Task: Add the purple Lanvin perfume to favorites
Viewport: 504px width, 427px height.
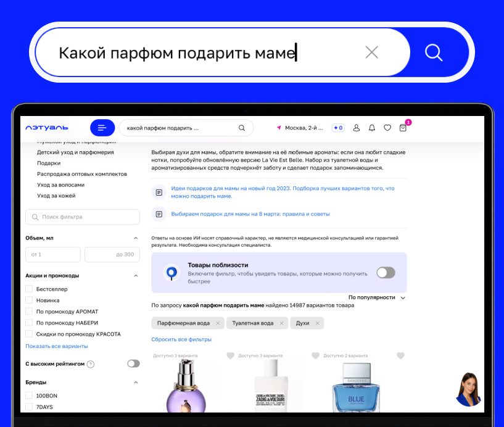Action: tap(231, 355)
